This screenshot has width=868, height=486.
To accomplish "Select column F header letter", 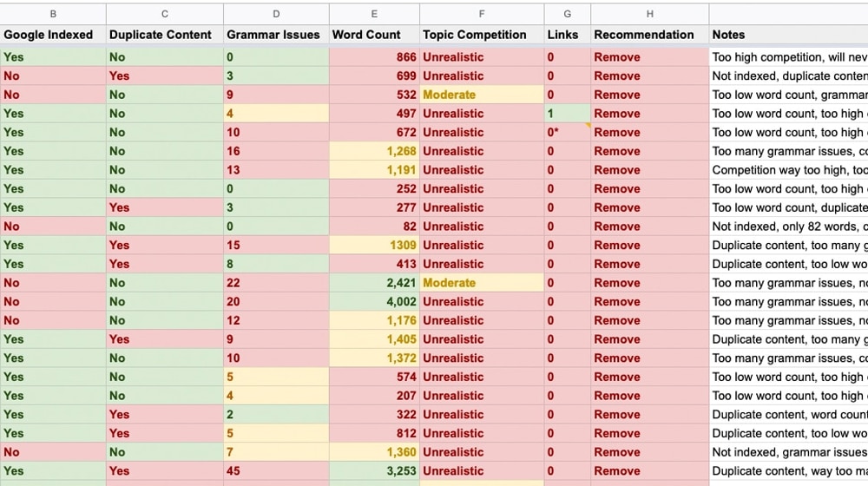I will point(482,14).
